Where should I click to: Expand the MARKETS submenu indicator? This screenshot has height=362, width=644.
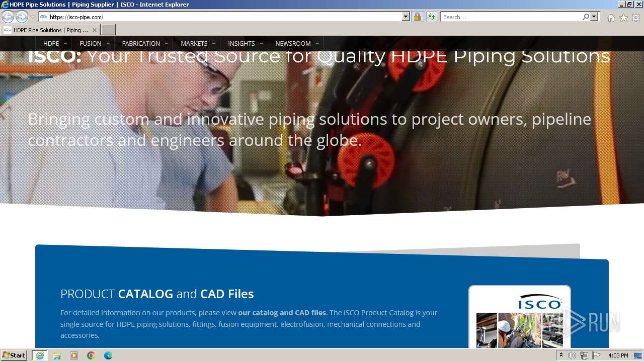[x=214, y=43]
